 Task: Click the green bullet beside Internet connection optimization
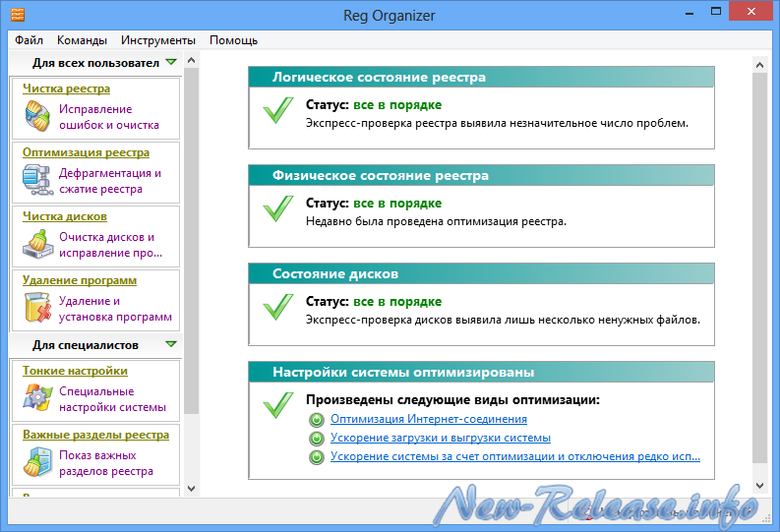pos(317,420)
